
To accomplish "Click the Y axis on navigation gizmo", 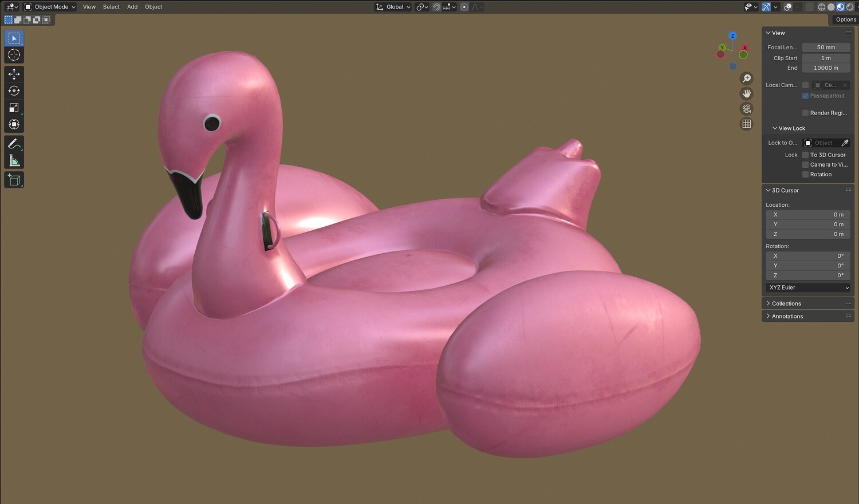I will (x=722, y=48).
